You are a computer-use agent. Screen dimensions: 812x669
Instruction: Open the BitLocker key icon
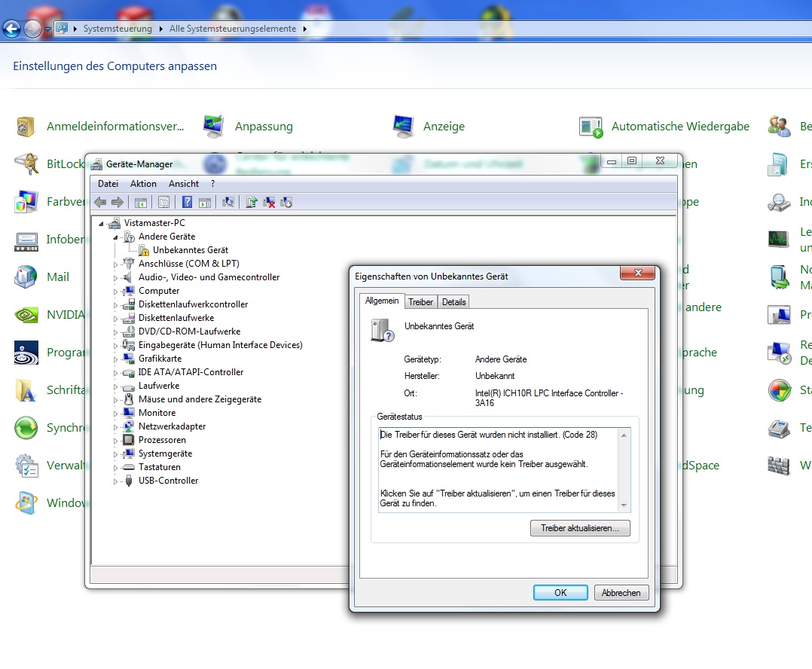coord(26,164)
